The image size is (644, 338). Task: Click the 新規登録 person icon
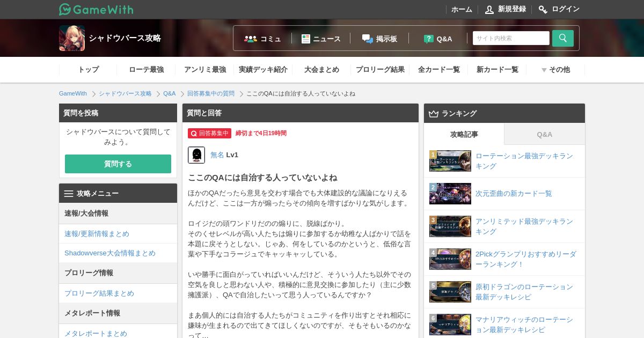tap(489, 9)
